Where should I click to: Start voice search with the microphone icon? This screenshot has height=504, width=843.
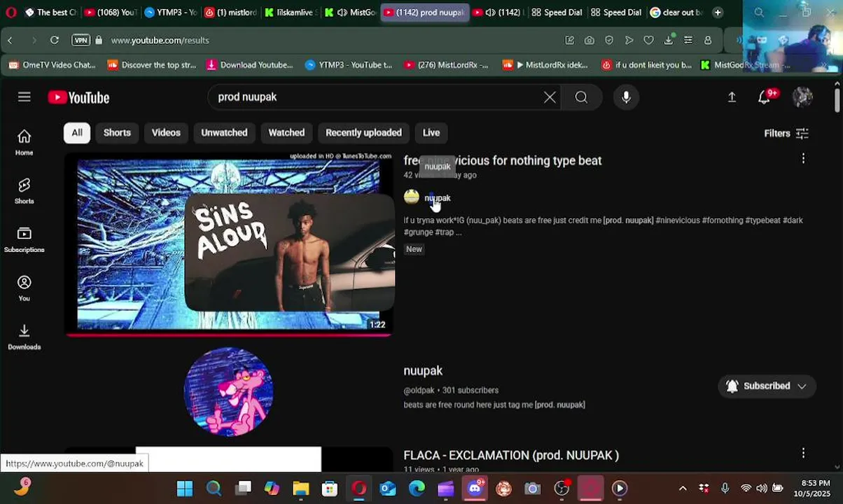(626, 97)
